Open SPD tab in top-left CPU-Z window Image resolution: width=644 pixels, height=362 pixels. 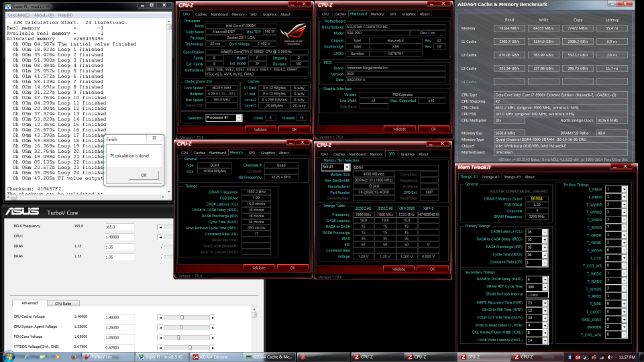coord(254,14)
